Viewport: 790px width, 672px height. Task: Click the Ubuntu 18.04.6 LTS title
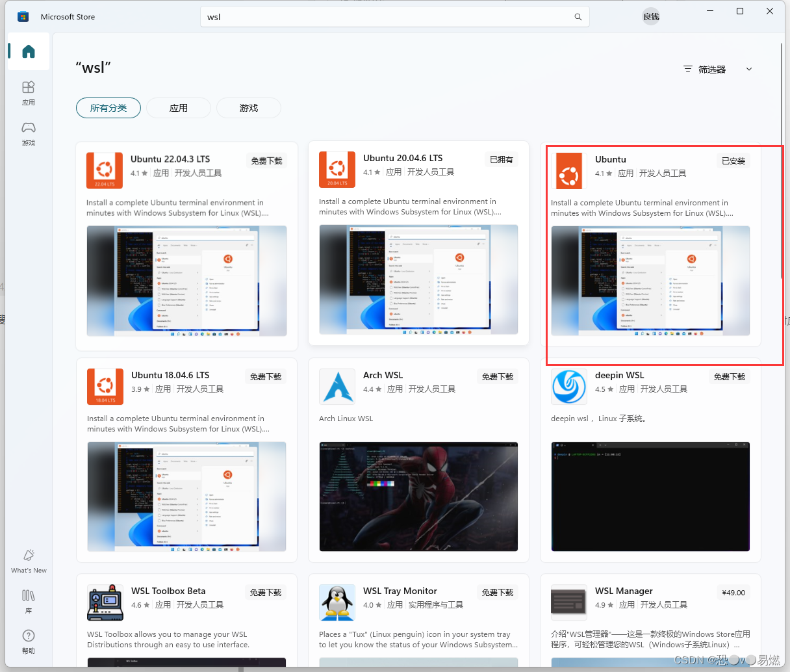(170, 375)
